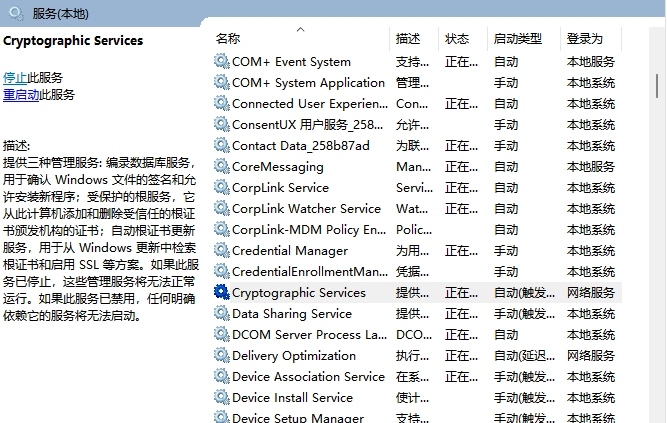Click the Data Sharing Service gear icon

(221, 314)
